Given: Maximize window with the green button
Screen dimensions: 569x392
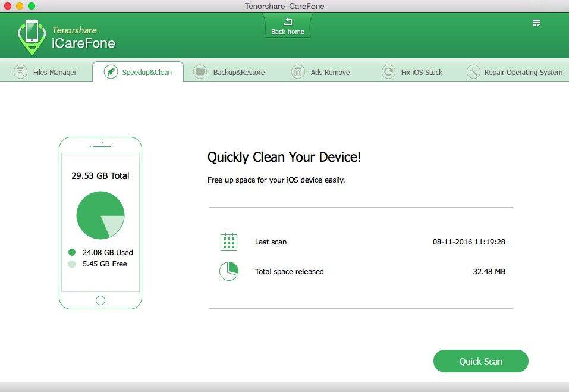Looking at the screenshot, I should point(32,6).
